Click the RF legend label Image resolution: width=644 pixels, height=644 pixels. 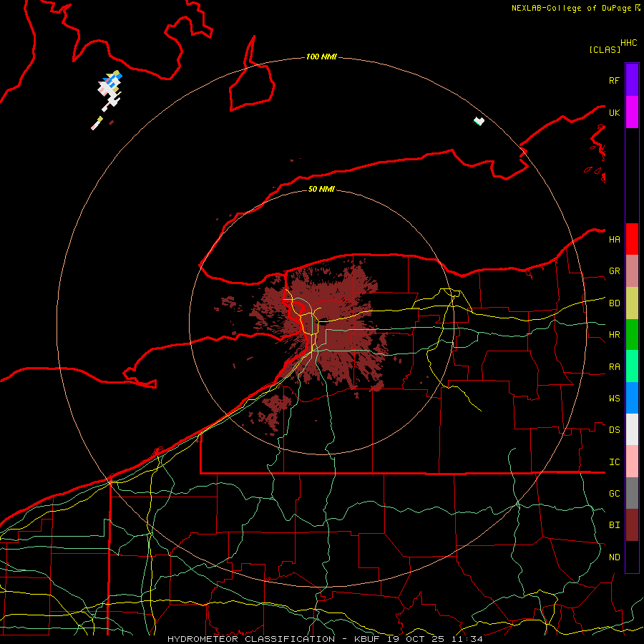615,80
